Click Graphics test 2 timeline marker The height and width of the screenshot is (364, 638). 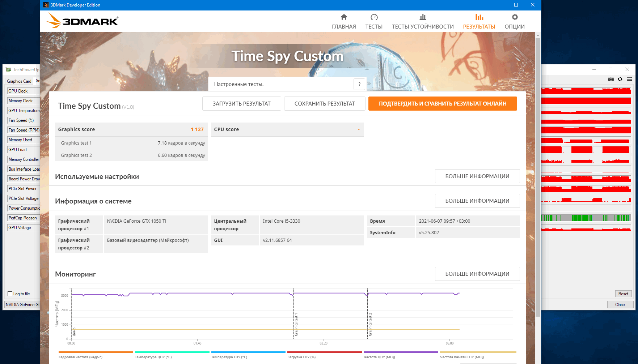tap(370, 324)
